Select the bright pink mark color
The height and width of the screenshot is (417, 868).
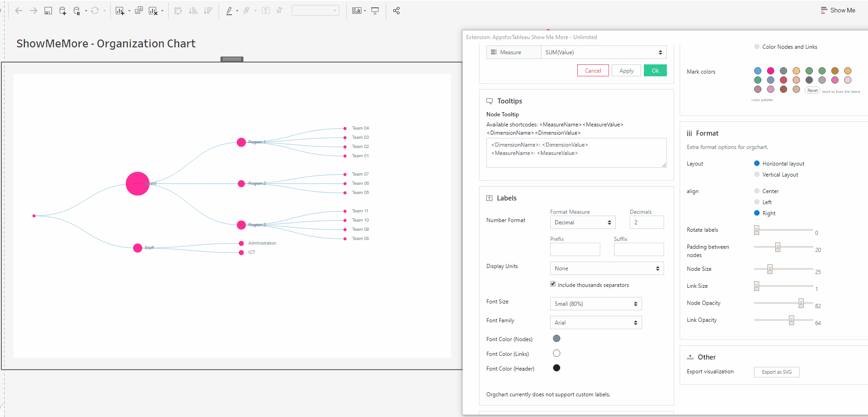[771, 71]
